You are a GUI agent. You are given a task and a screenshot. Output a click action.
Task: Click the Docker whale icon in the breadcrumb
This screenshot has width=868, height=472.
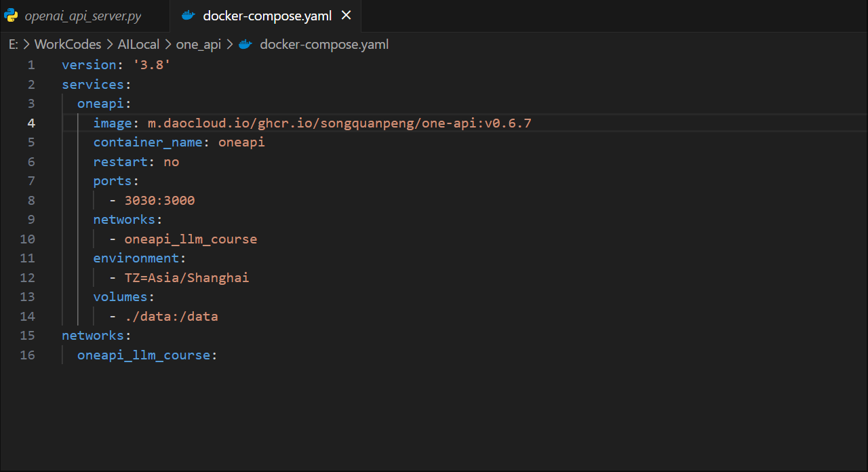pos(245,45)
